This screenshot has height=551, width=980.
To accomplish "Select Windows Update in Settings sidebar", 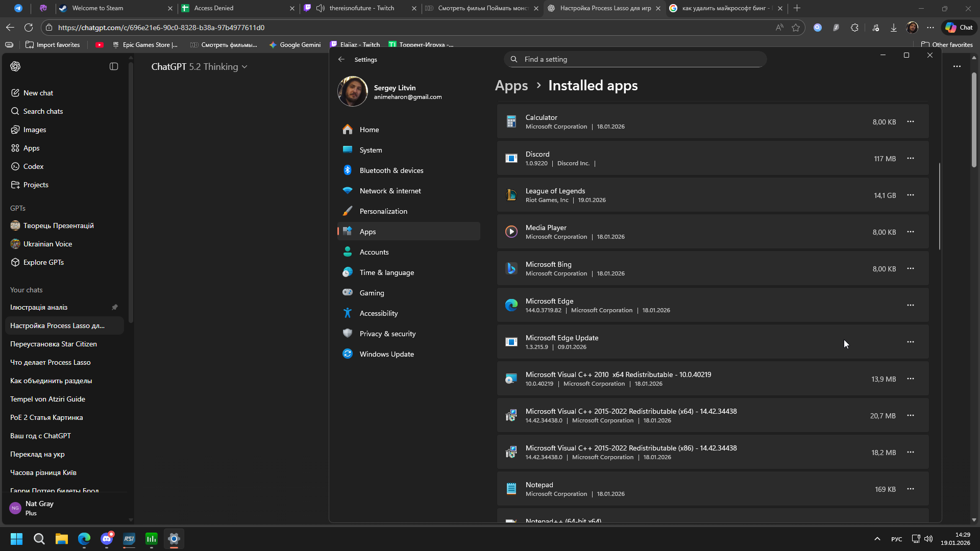I will coord(386,354).
